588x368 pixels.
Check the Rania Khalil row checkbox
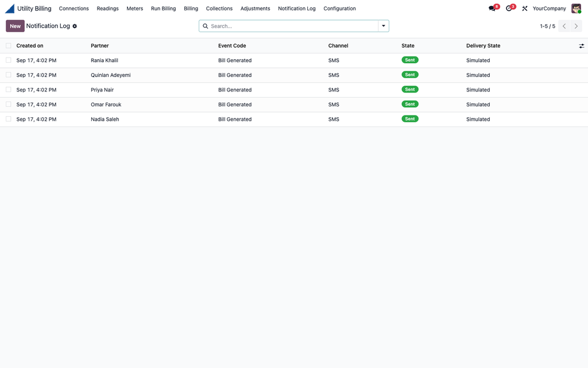[8, 60]
